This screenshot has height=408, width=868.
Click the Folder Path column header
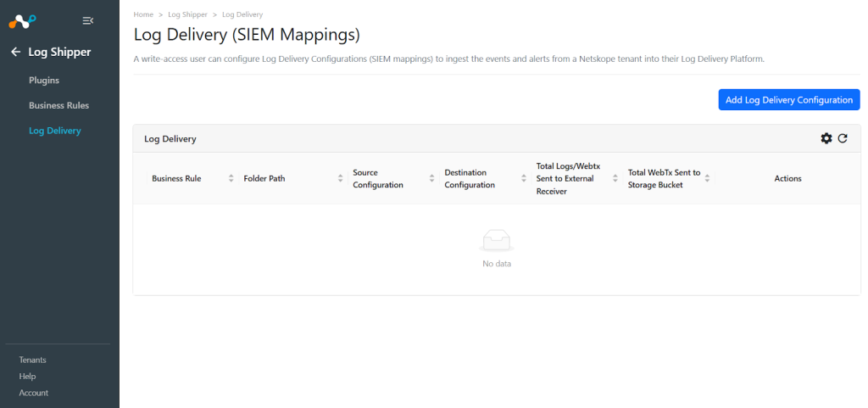264,178
